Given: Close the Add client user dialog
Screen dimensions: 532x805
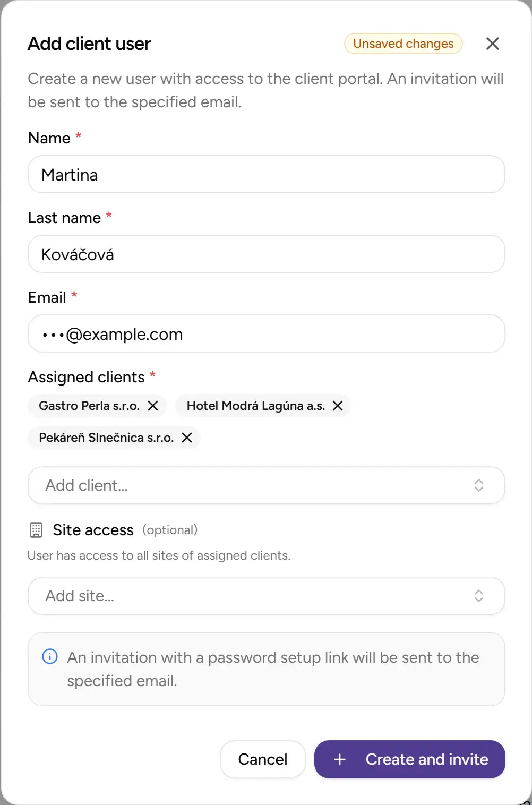Looking at the screenshot, I should (493, 44).
